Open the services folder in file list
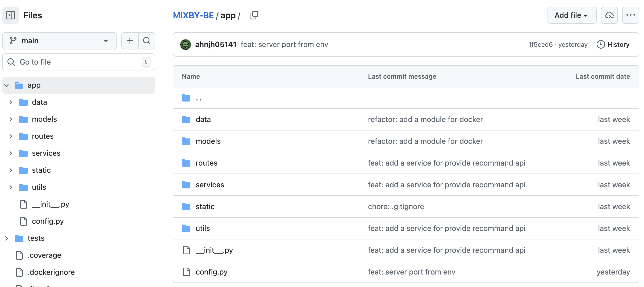Screen dimensions: 644x287 click(210, 185)
